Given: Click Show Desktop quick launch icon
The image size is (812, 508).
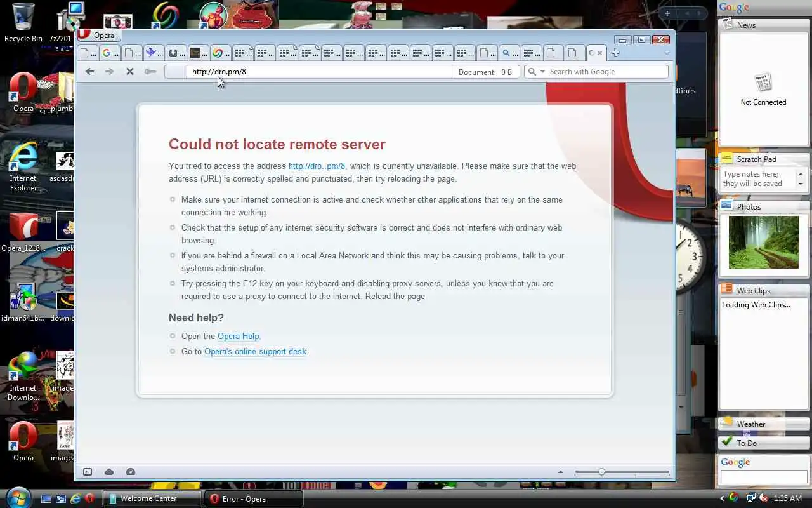Looking at the screenshot, I should point(46,499).
